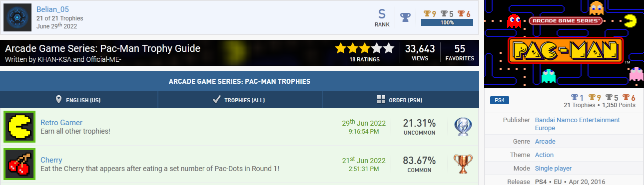Click the Belian_05 username link
Viewport: 644px width, 185px height.
(x=53, y=9)
